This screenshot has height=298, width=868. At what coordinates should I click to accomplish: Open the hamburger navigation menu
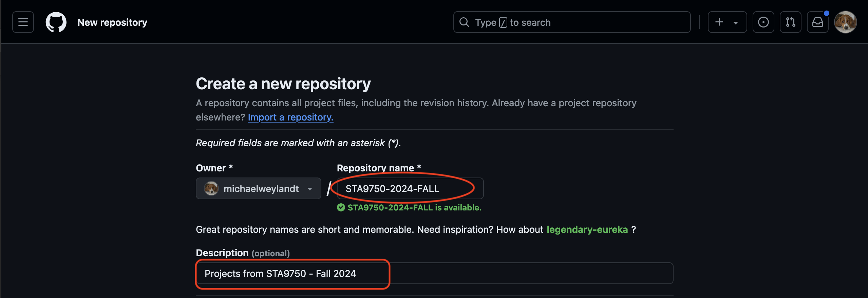pos(23,22)
